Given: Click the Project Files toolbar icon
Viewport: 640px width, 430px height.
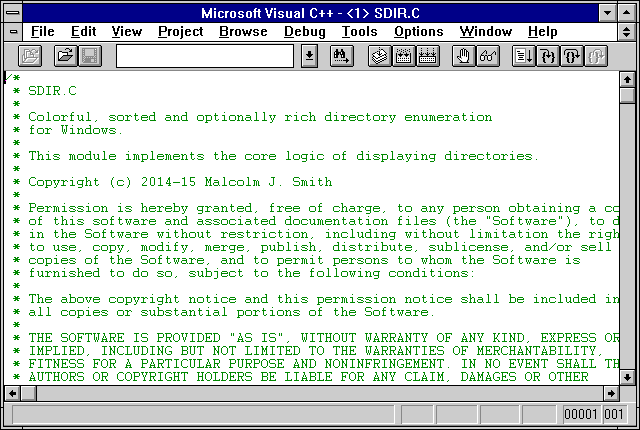Looking at the screenshot, I should click(30, 56).
